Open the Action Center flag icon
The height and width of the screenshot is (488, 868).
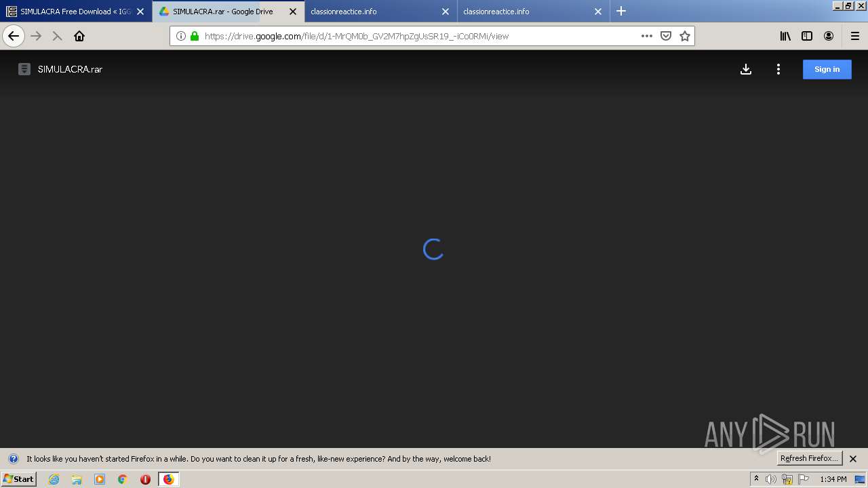pyautogui.click(x=804, y=479)
